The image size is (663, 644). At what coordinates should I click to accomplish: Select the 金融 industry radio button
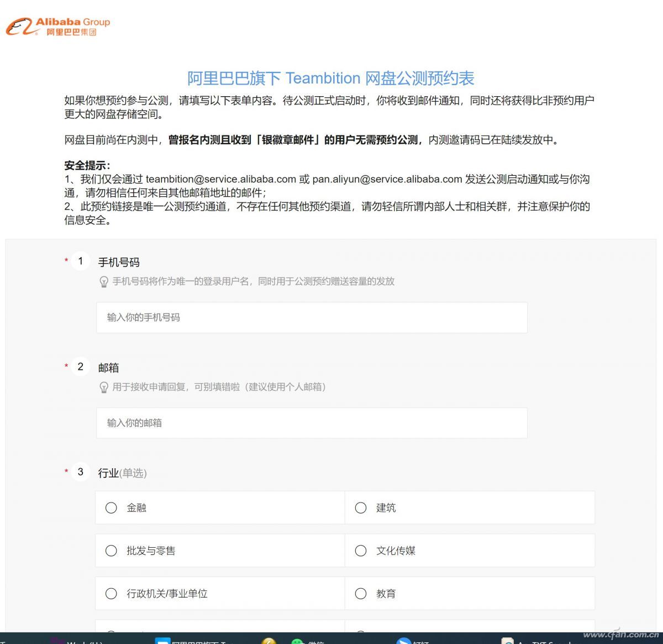point(111,507)
